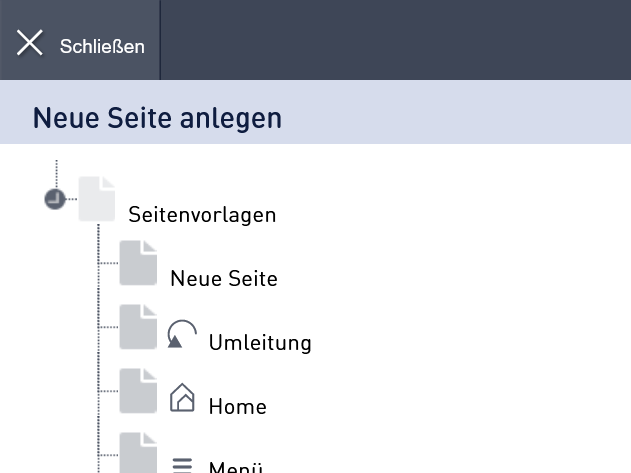Screen dimensions: 631x473
Task: Click blank area of light-blue title bar
Action: coord(455,112)
